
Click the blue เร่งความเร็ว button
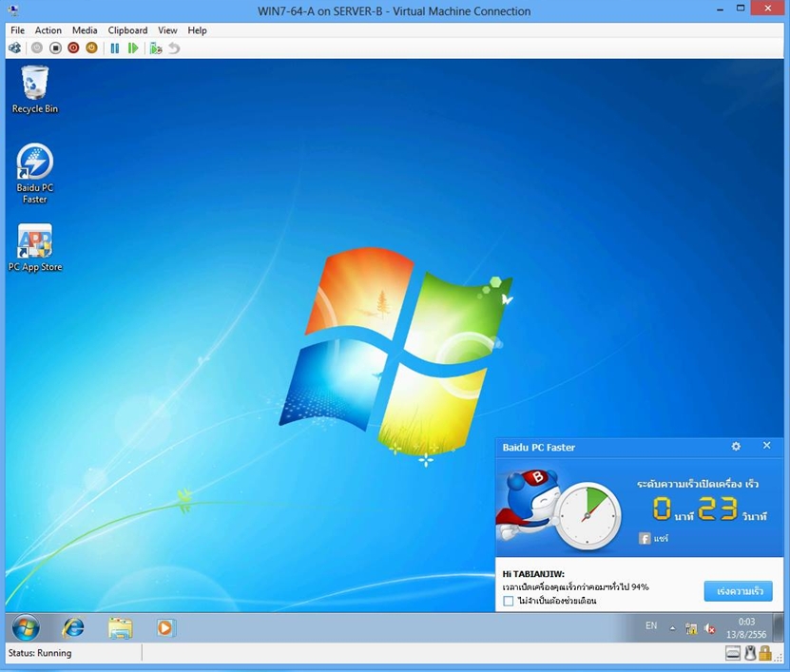(x=738, y=591)
